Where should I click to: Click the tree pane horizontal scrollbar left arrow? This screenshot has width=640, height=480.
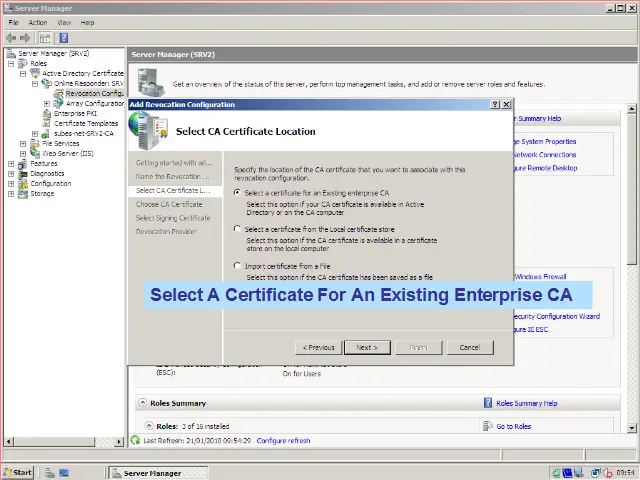pyautogui.click(x=9, y=441)
